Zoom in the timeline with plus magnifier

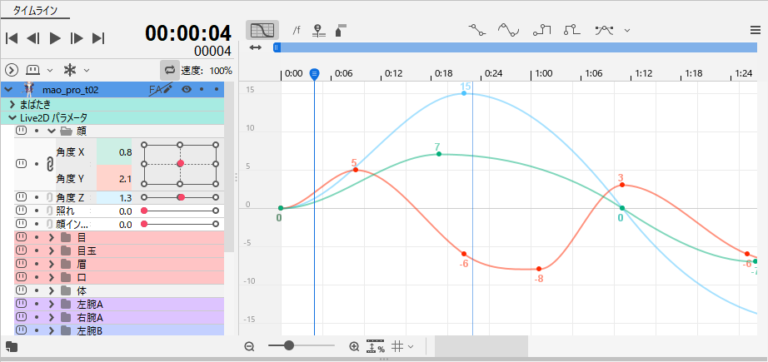[x=354, y=346]
